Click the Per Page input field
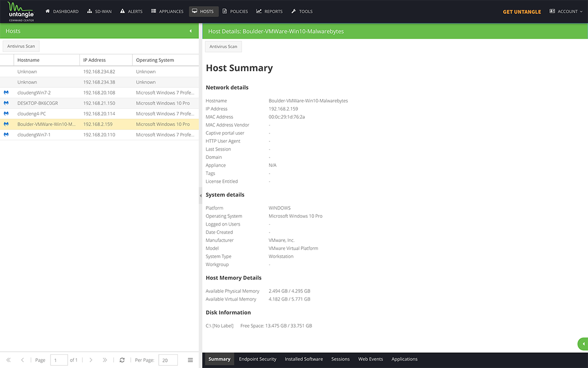 [168, 360]
